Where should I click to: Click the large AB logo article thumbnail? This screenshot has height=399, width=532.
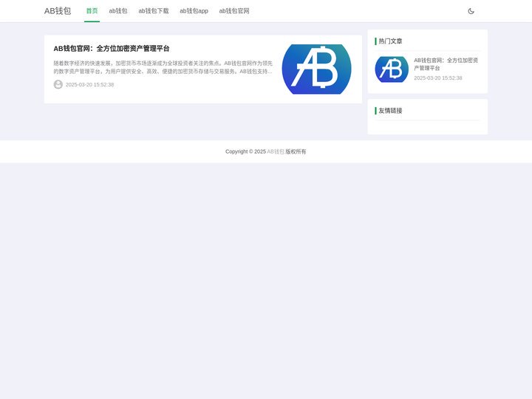[x=316, y=69]
